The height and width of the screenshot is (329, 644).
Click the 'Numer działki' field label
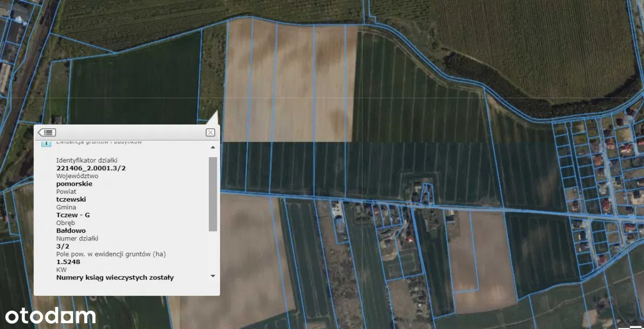coord(77,238)
